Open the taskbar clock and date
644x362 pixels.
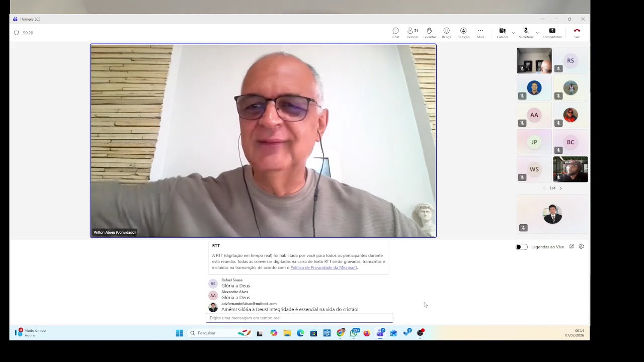click(575, 333)
